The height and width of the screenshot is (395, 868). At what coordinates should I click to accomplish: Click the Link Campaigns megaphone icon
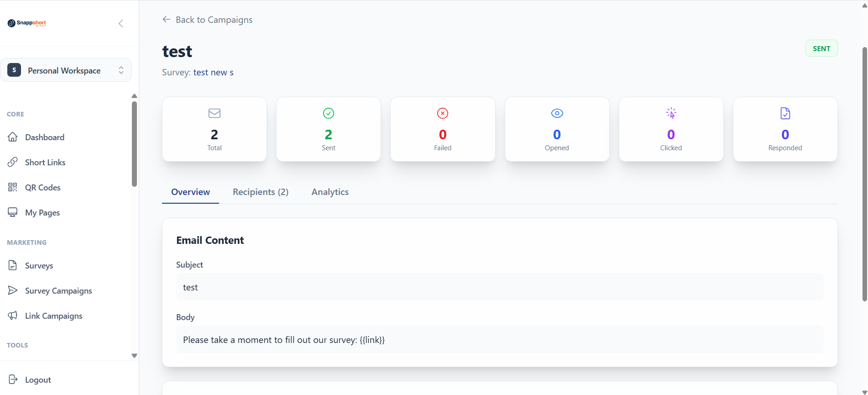tap(13, 316)
